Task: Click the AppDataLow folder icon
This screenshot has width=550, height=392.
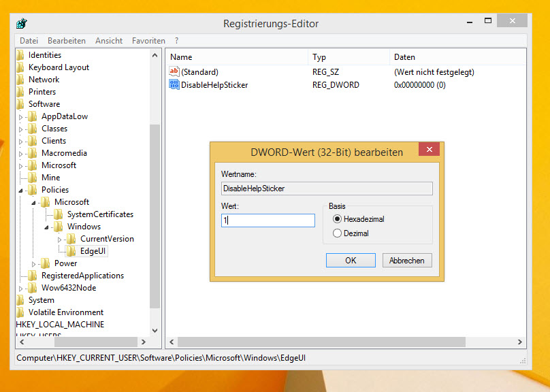Action: 32,116
